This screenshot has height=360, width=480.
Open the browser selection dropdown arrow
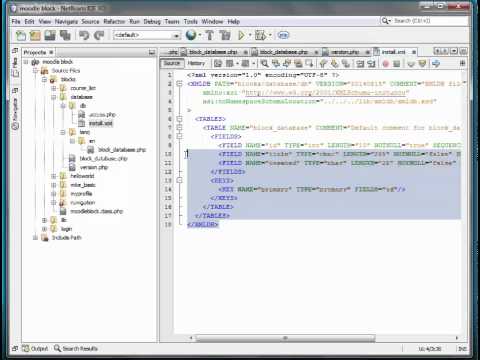pyautogui.click(x=200, y=35)
